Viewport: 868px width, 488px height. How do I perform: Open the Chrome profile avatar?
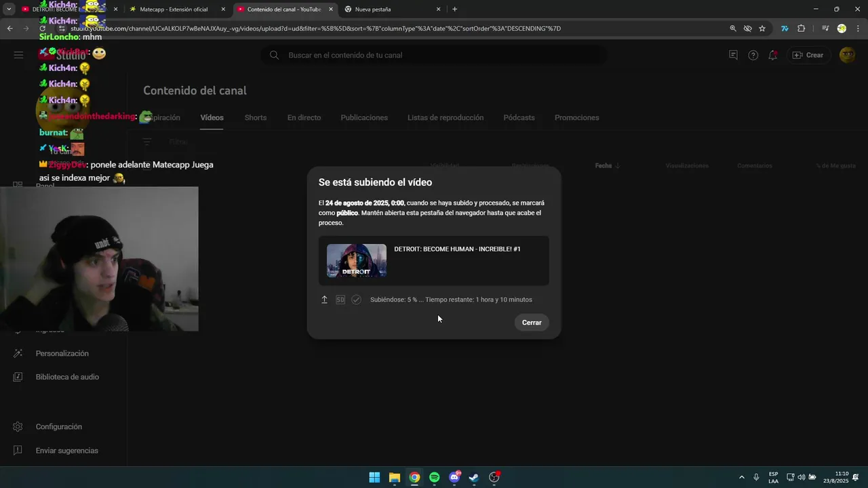pos(842,28)
